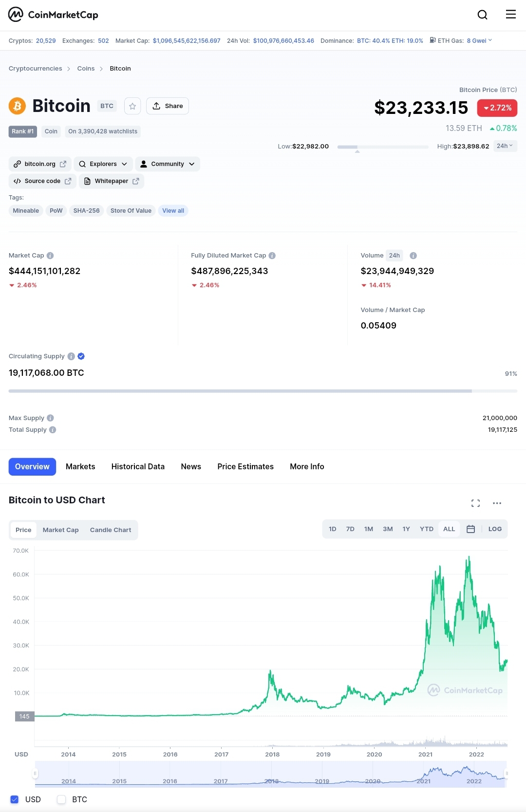
Task: Open the News tab
Action: (191, 467)
